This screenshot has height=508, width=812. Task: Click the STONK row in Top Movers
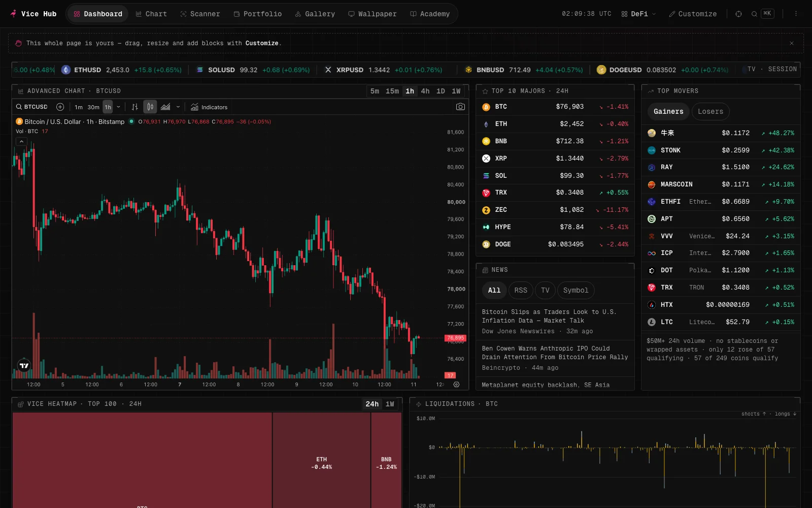point(721,150)
